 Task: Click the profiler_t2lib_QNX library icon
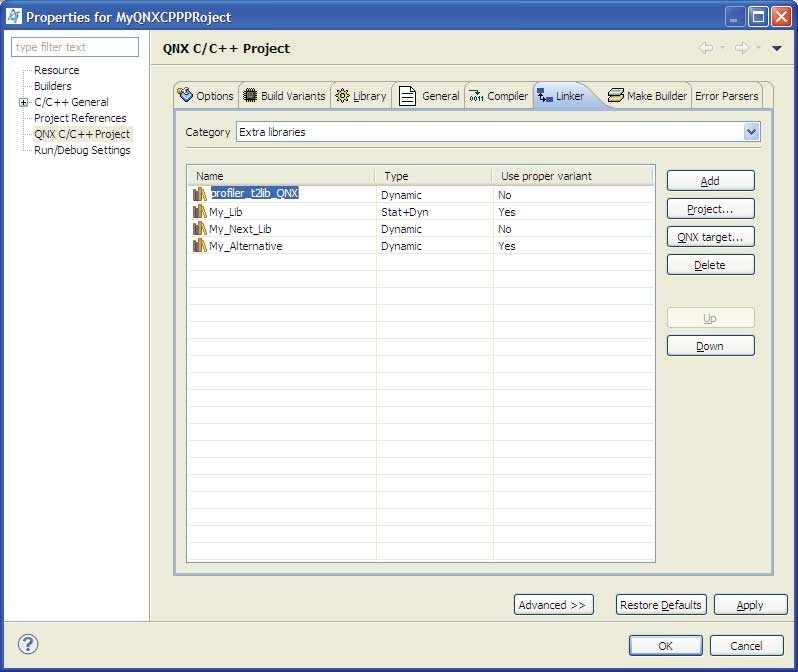(x=200, y=194)
